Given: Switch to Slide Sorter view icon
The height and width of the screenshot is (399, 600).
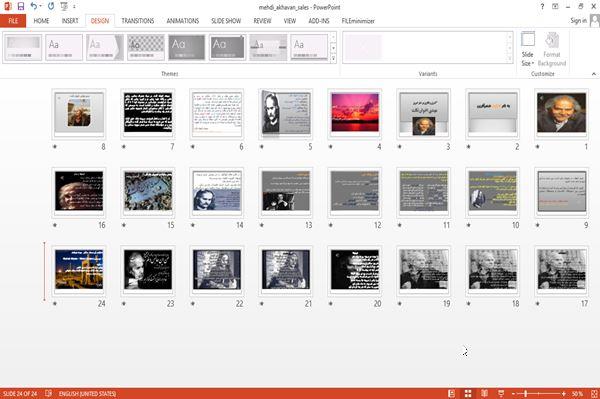Looking at the screenshot, I should click(468, 393).
